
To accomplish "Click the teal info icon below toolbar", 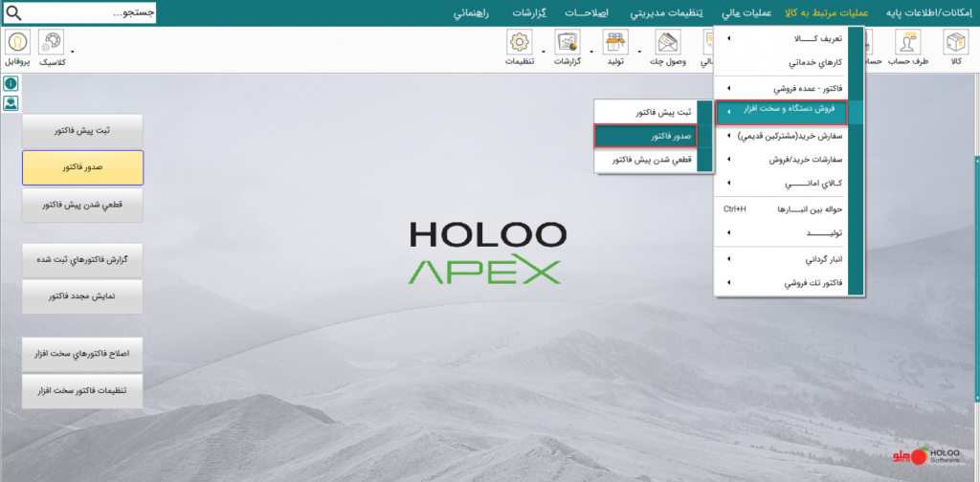I will pyautogui.click(x=11, y=83).
